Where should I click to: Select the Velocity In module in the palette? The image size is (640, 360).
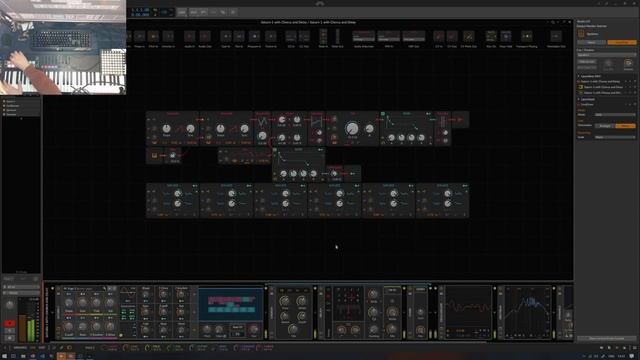point(168,36)
